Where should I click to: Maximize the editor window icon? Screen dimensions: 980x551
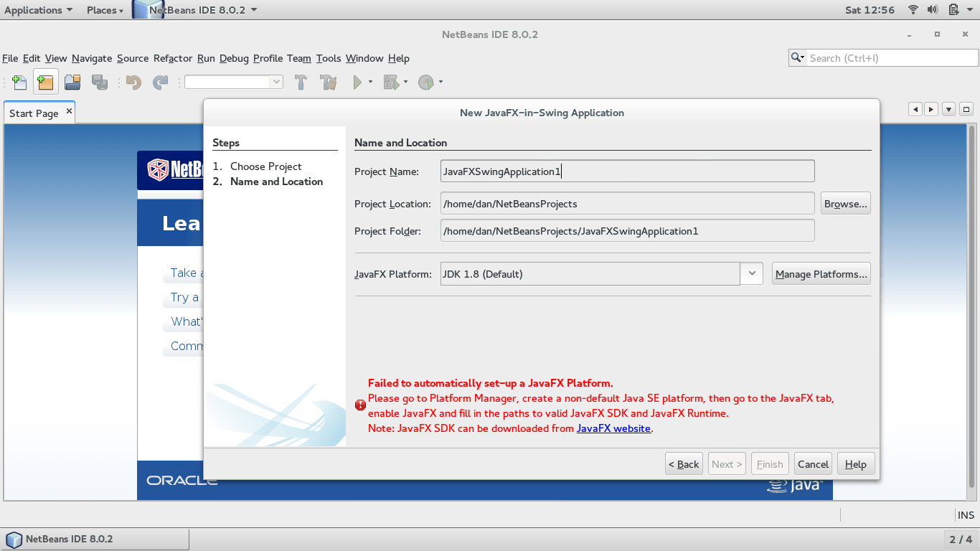[966, 109]
